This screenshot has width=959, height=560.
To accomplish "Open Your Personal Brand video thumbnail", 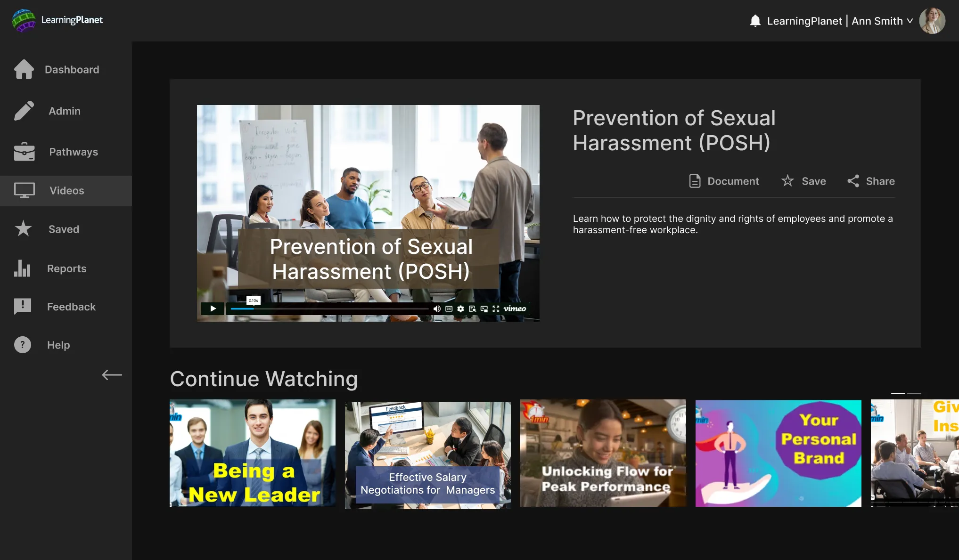I will pos(778,453).
